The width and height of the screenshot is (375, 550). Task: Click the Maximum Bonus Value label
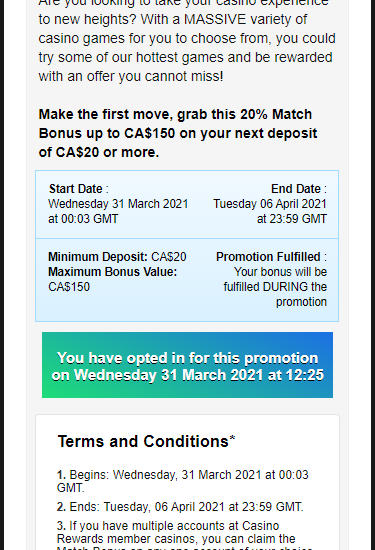click(x=113, y=272)
